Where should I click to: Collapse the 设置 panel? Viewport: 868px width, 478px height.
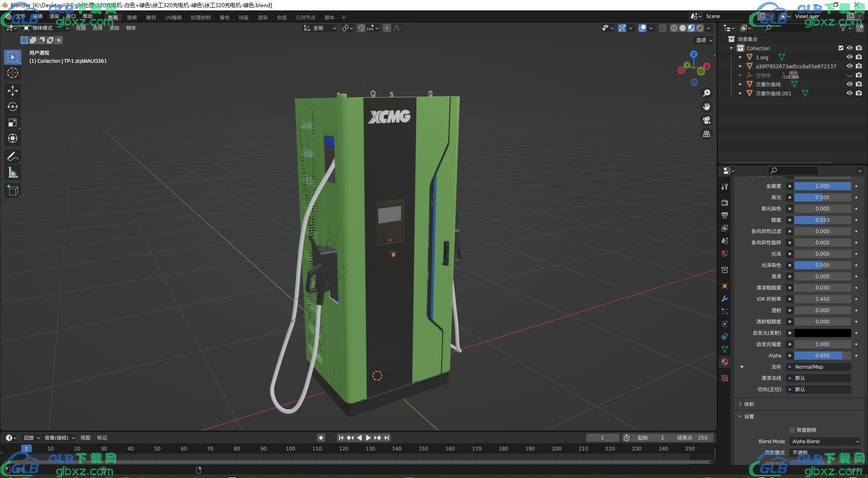click(x=749, y=417)
